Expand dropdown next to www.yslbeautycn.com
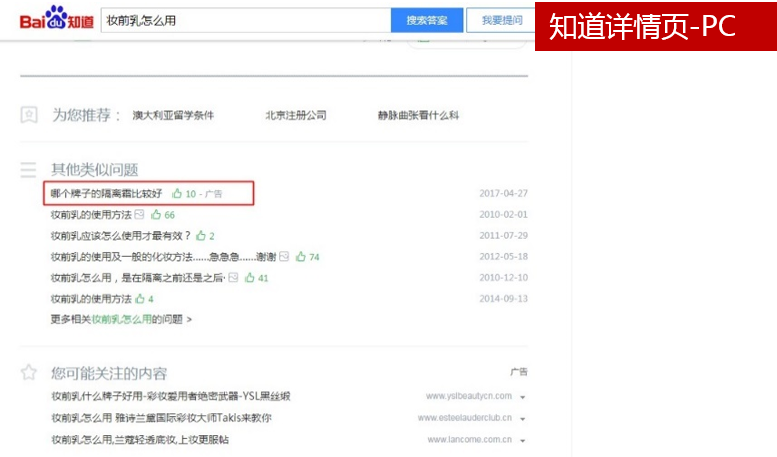Screen dimensions: 777x457 pos(523,397)
